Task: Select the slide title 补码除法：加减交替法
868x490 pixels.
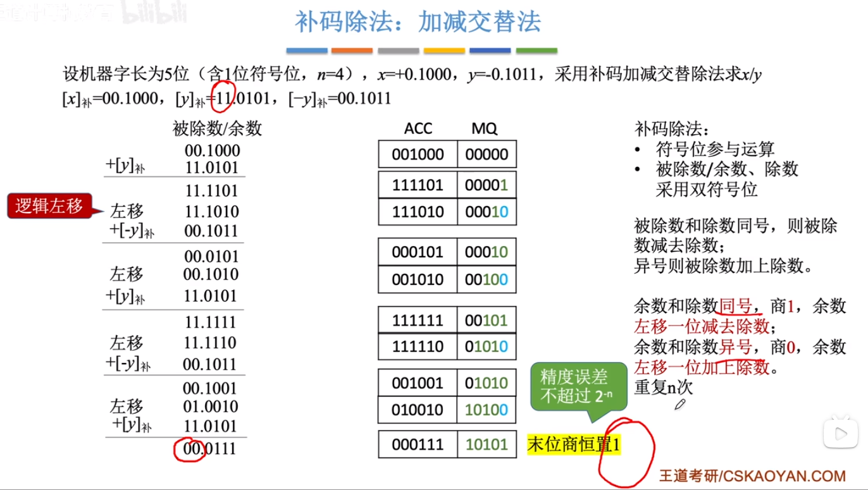Action: [418, 22]
